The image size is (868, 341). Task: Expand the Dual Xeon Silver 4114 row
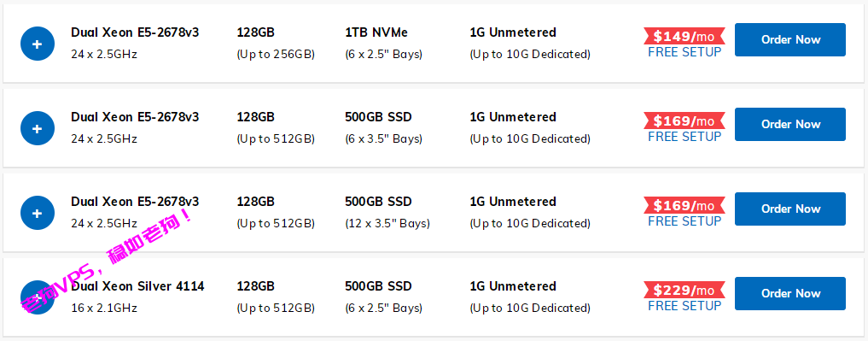37,297
